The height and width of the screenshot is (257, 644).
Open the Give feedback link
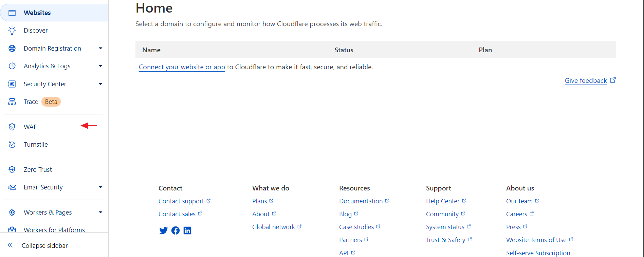point(586,81)
